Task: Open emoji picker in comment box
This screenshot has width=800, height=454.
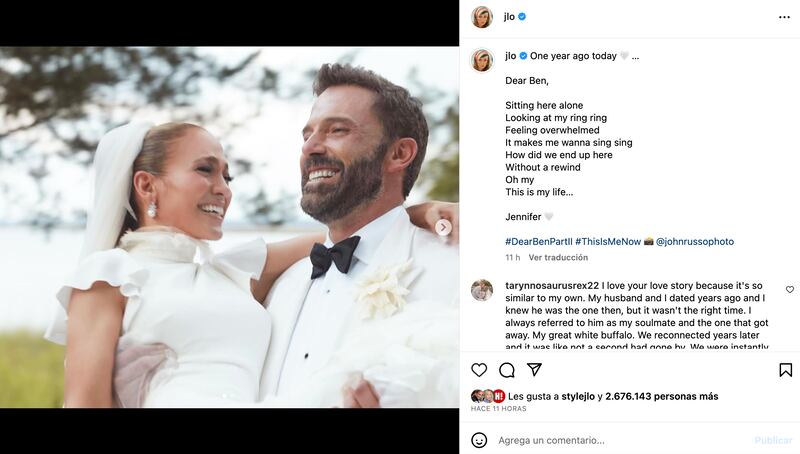Action: [480, 440]
